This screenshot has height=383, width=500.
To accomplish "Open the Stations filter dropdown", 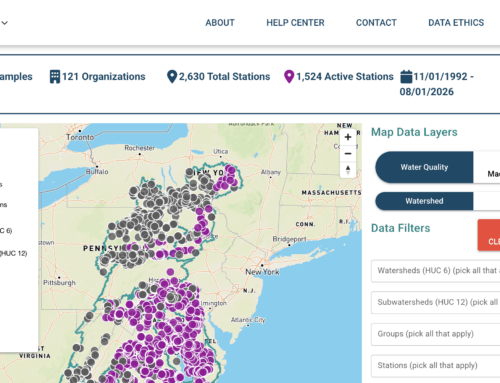I will 435,366.
